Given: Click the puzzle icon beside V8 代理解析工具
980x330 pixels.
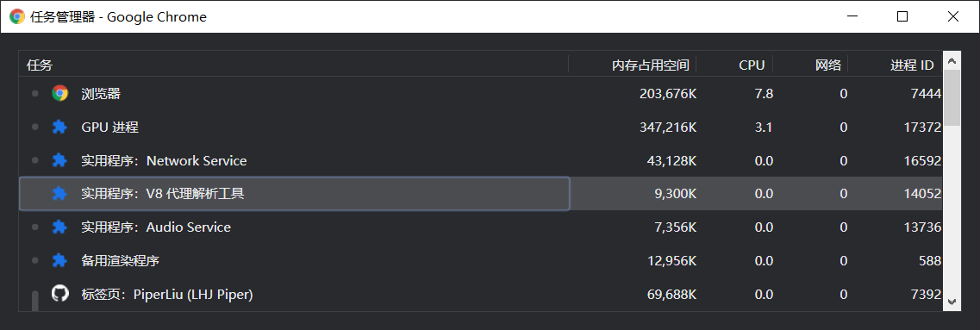Looking at the screenshot, I should point(60,194).
